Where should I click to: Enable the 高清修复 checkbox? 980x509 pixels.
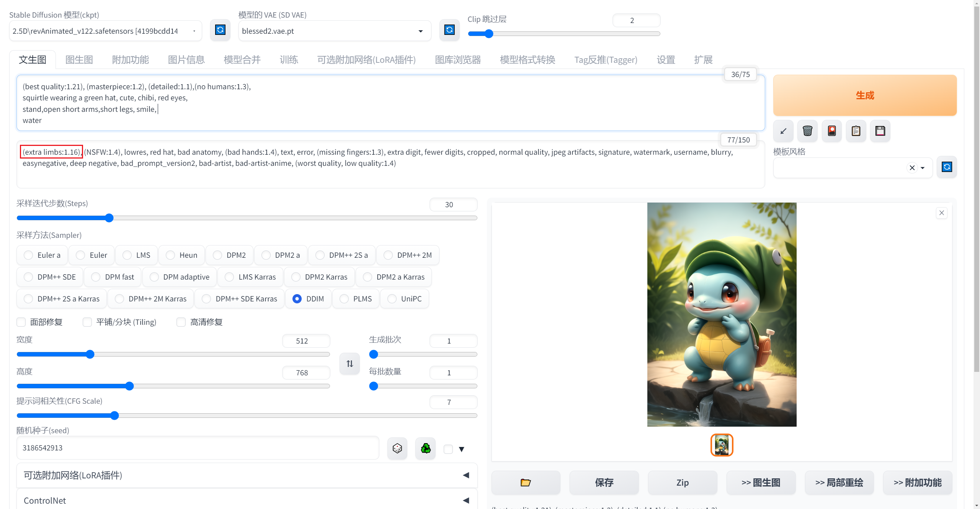[x=181, y=322]
